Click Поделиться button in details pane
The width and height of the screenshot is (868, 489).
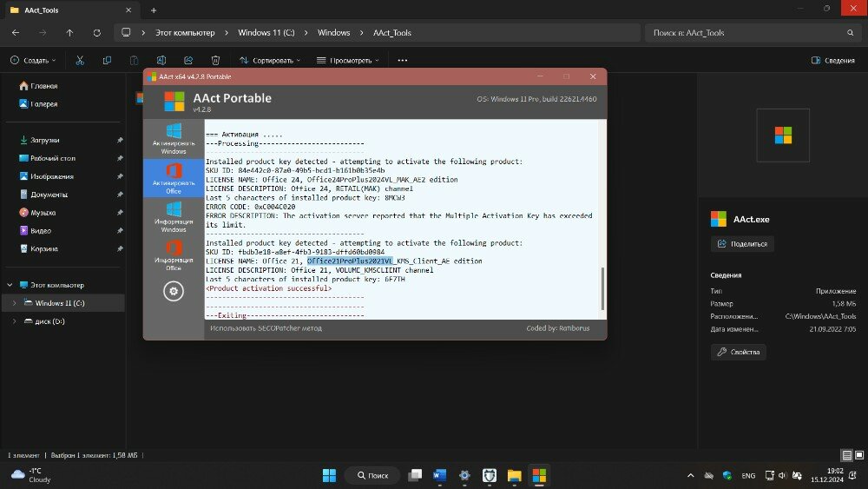point(742,244)
